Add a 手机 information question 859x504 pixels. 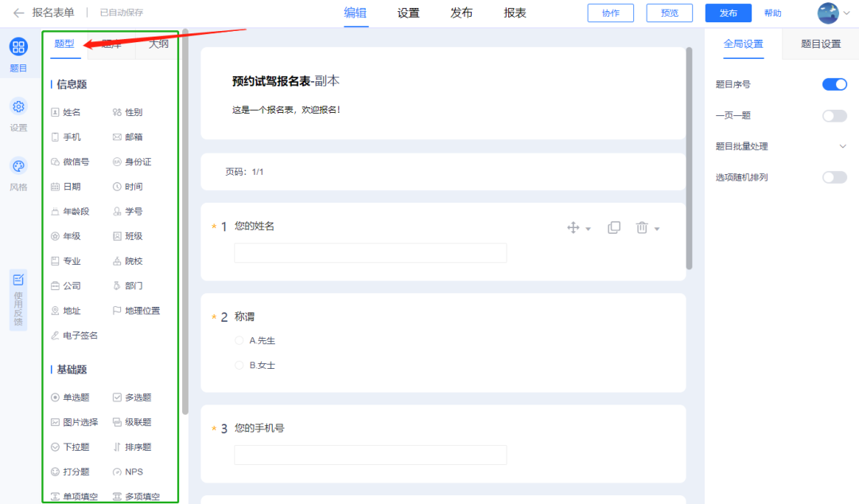[66, 137]
